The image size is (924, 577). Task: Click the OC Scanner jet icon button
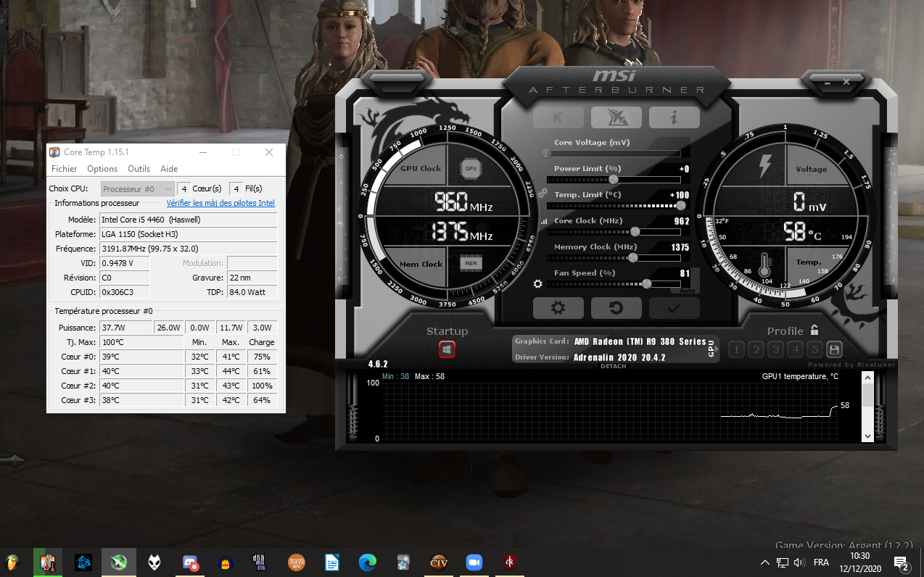tap(616, 117)
